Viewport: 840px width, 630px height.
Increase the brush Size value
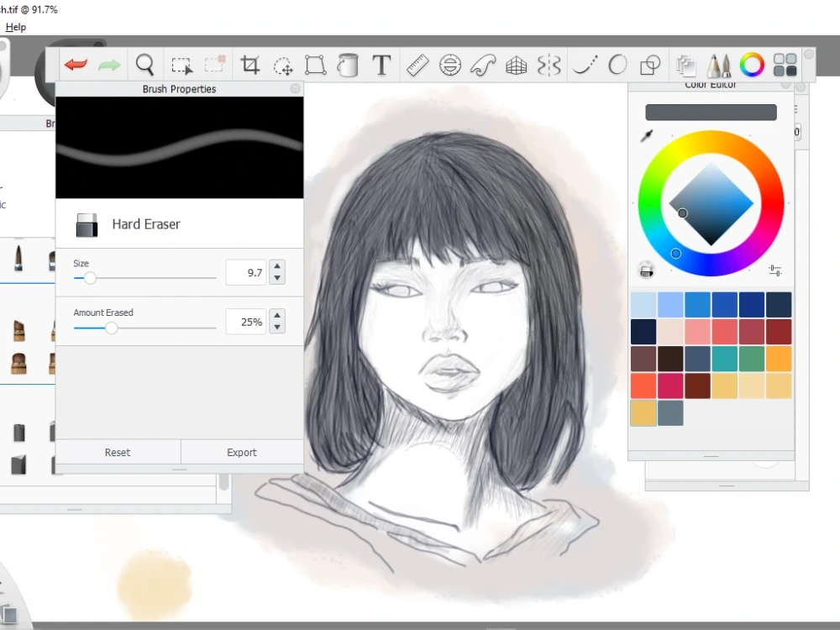click(277, 266)
